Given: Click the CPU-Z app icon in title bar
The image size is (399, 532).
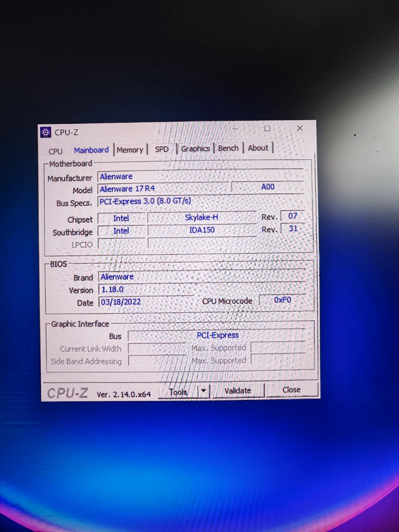Looking at the screenshot, I should [x=45, y=132].
